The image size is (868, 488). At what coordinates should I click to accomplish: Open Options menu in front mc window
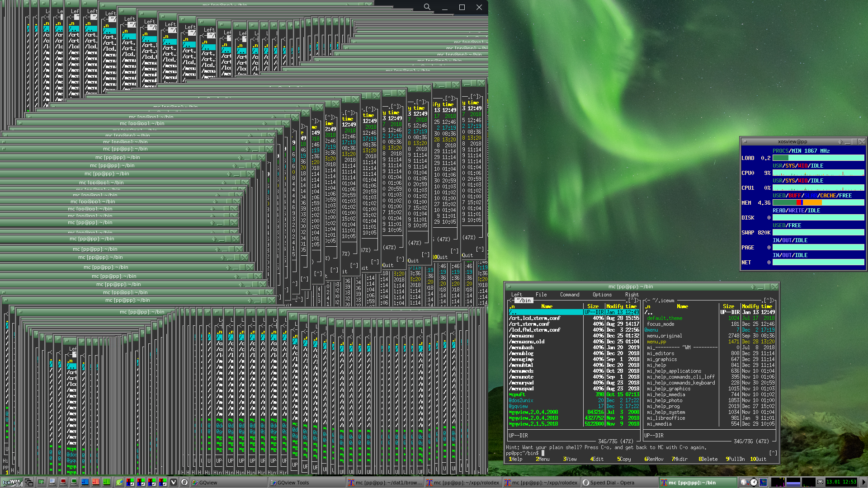coord(602,295)
